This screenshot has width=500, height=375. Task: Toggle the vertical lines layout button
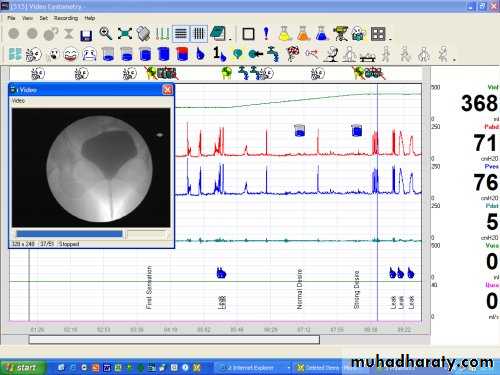[x=199, y=34]
